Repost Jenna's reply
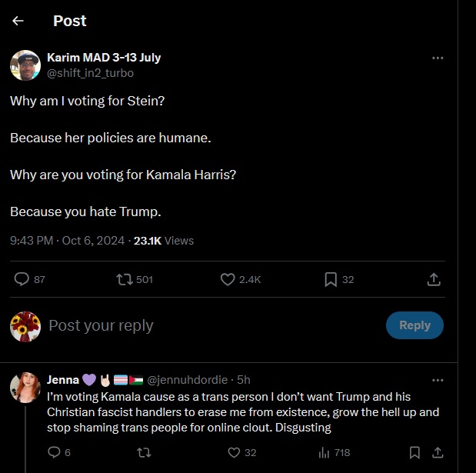Screen dimensions: 476x473 click(x=142, y=452)
